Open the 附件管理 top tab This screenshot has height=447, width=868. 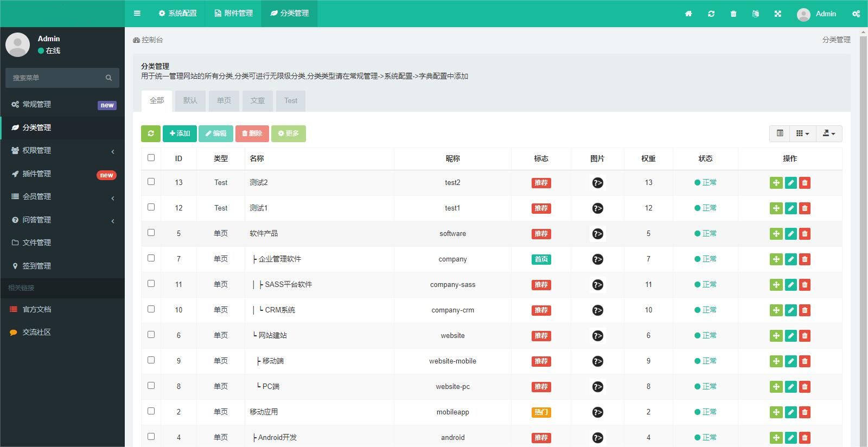[x=233, y=14]
